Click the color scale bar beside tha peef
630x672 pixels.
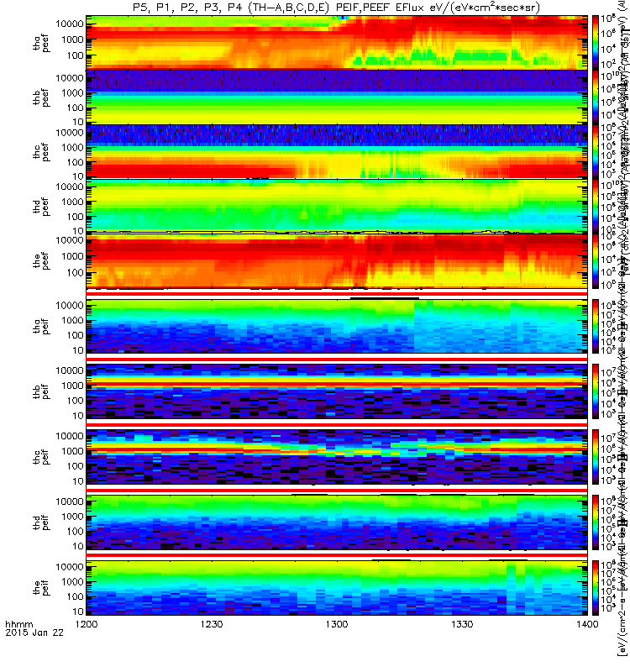[x=596, y=42]
